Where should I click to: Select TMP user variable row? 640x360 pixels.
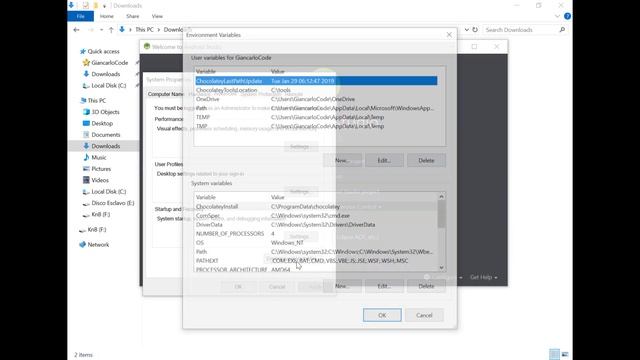pyautogui.click(x=316, y=126)
